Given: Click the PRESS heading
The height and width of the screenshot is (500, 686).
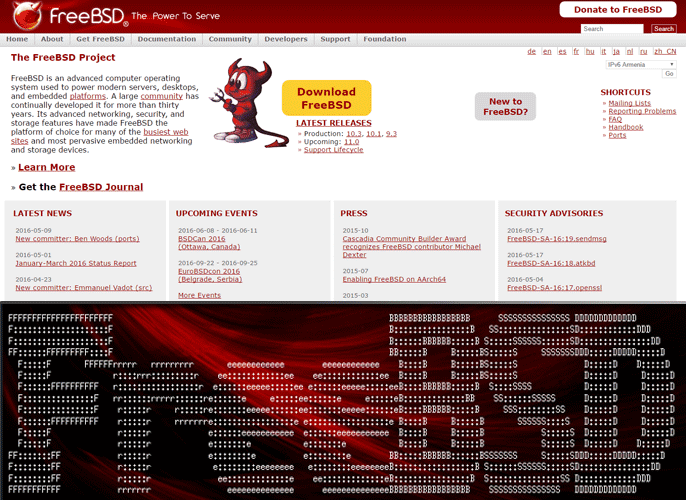Looking at the screenshot, I should 354,213.
